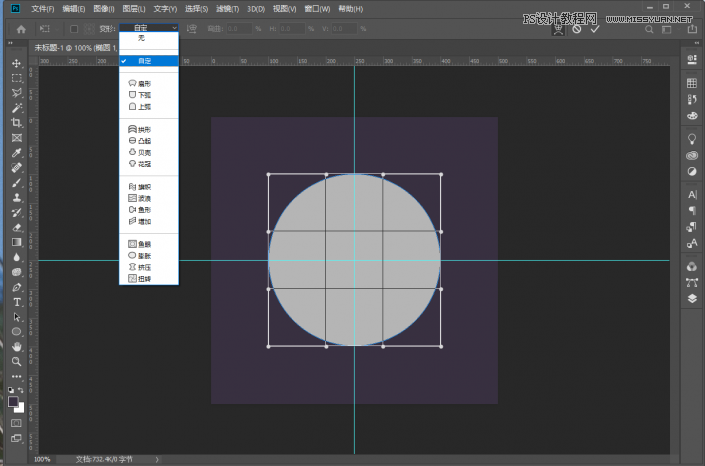Open the 图层(L) menu
The height and width of the screenshot is (466, 705).
[133, 8]
